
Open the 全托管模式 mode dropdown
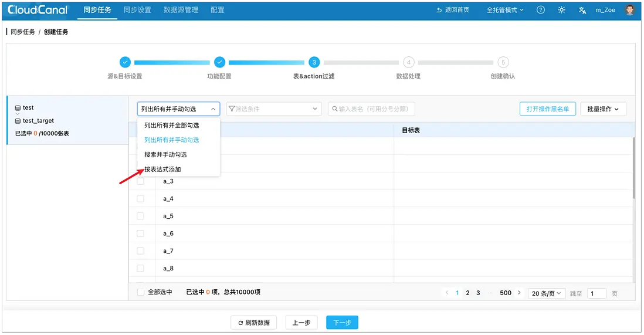[505, 10]
